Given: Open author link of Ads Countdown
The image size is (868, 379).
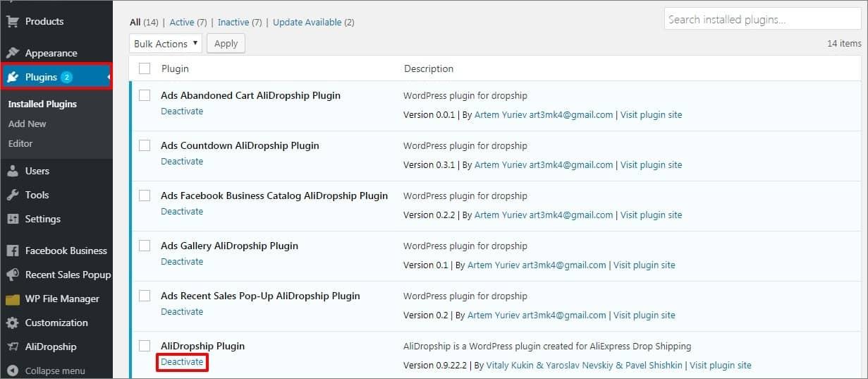Looking at the screenshot, I should point(544,164).
